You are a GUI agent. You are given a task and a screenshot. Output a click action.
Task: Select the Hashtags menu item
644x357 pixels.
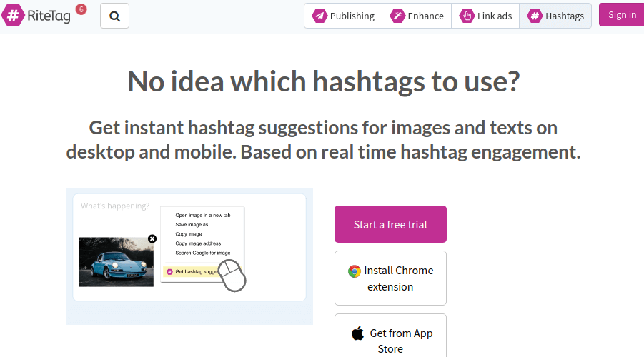point(555,16)
